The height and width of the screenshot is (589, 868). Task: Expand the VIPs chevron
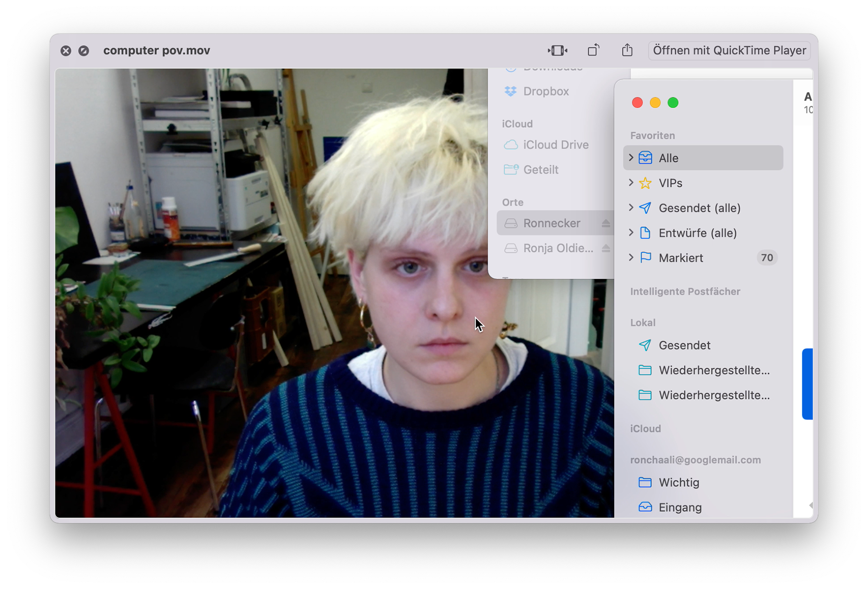(631, 182)
